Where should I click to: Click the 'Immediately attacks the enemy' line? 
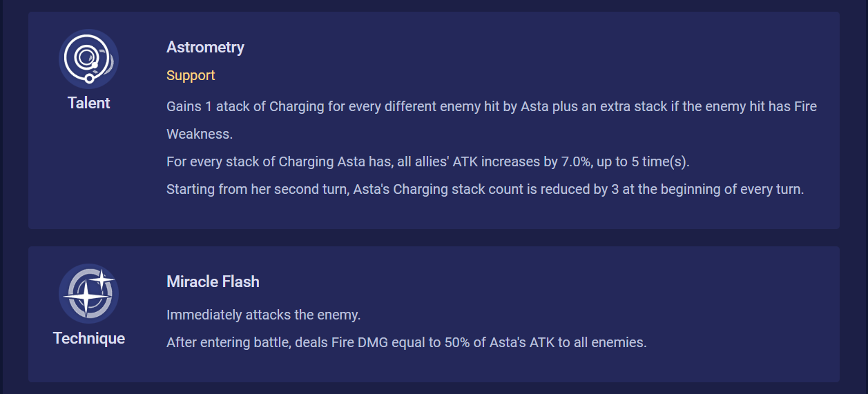tap(264, 315)
